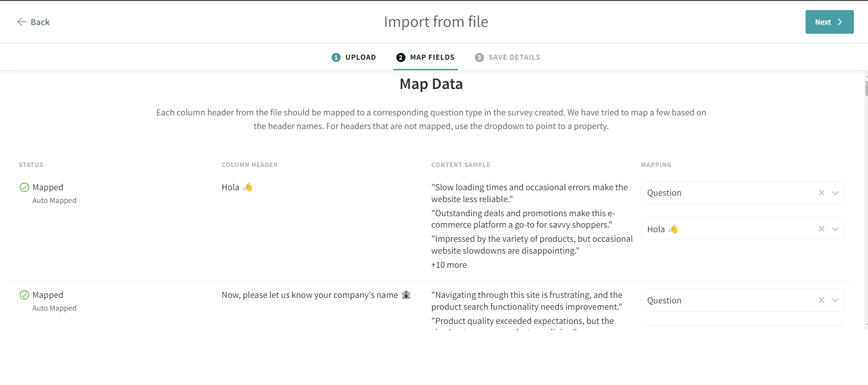Viewport: 868px width, 385px height.
Task: Expand the company name Question dropdown
Action: coord(835,300)
